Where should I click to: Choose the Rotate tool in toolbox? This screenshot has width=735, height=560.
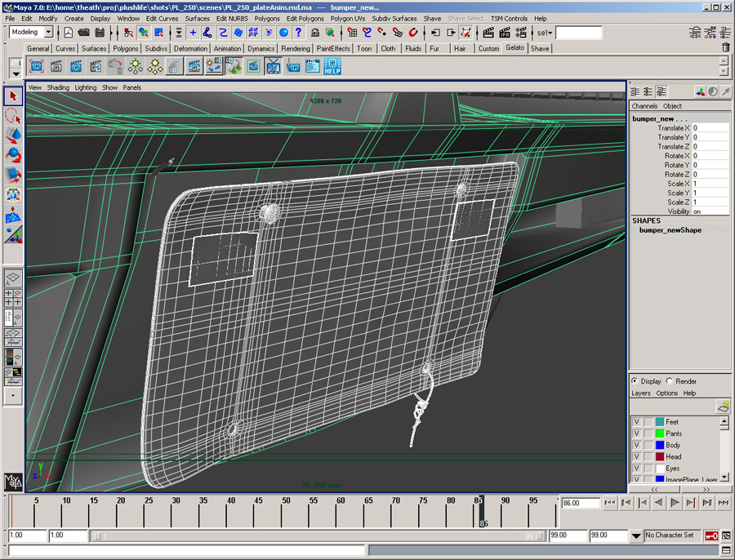13,154
